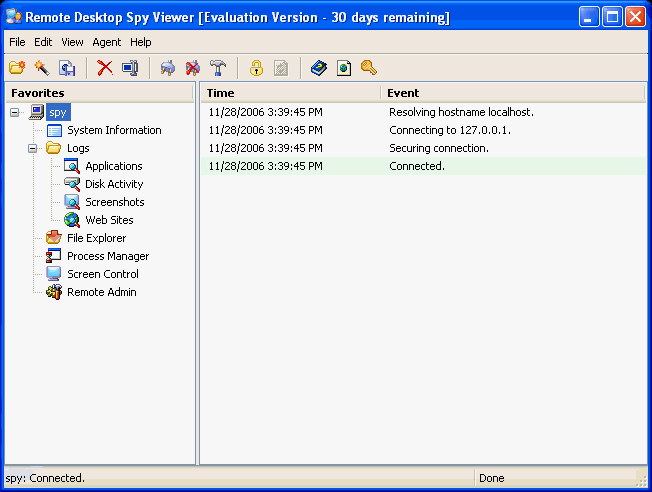Click the yellow padlock toolbar icon
Image resolution: width=652 pixels, height=492 pixels.
click(x=256, y=68)
